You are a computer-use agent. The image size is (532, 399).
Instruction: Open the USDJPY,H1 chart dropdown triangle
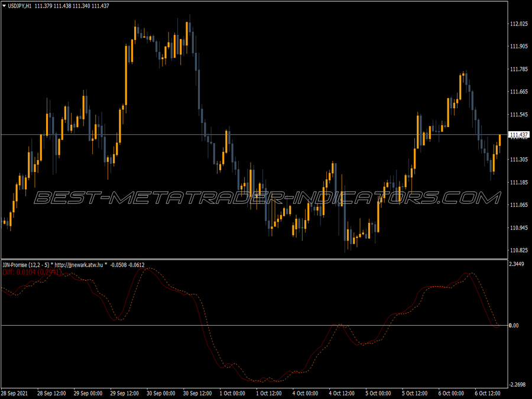pos(4,6)
